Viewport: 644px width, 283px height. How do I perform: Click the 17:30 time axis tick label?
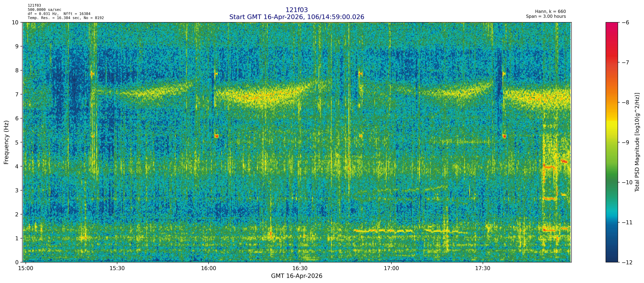pyautogui.click(x=483, y=268)
